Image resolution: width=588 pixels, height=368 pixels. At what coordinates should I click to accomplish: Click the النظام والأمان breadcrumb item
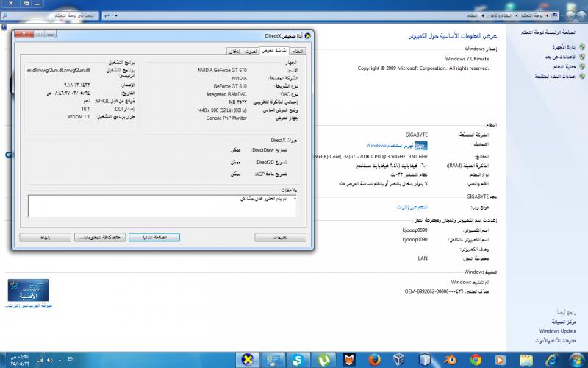500,15
